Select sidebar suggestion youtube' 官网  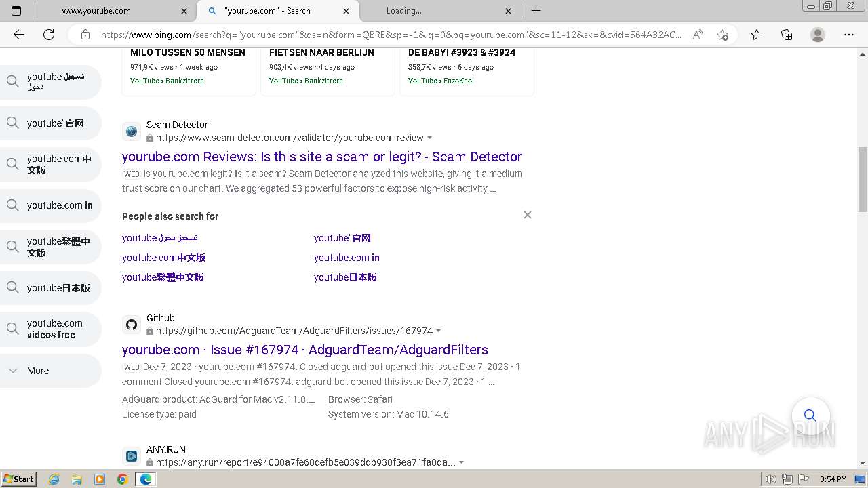(x=50, y=123)
